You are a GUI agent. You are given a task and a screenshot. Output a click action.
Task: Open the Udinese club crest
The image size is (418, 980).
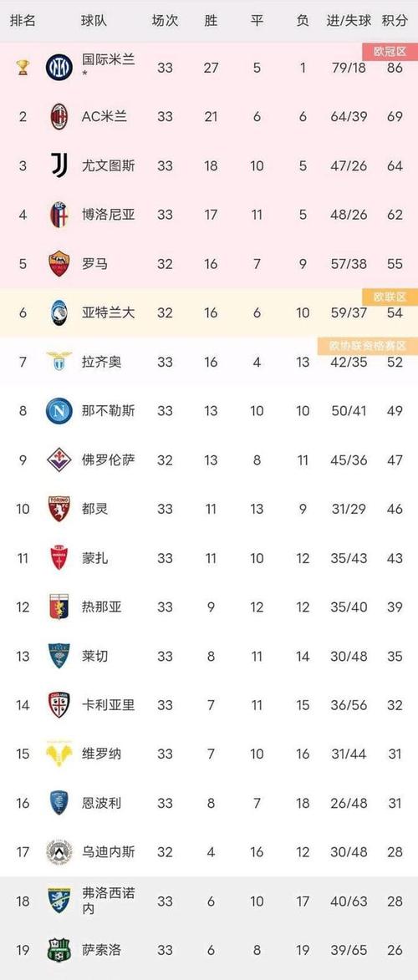59,852
